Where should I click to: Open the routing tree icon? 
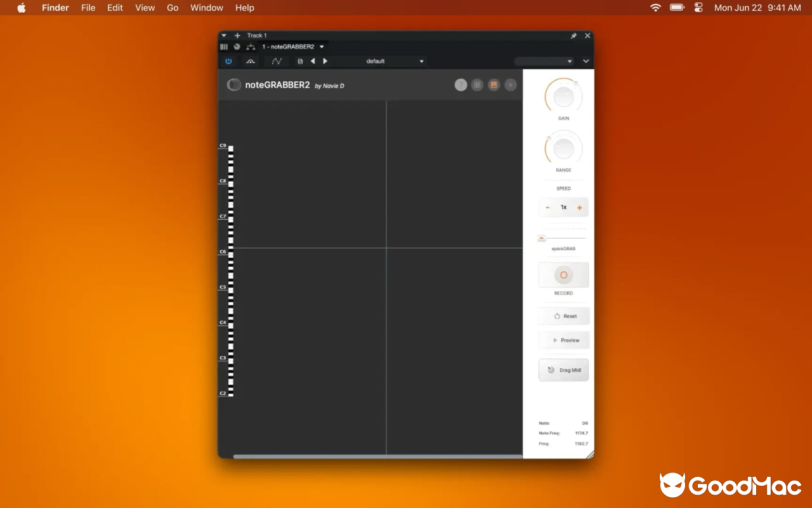coord(251,47)
